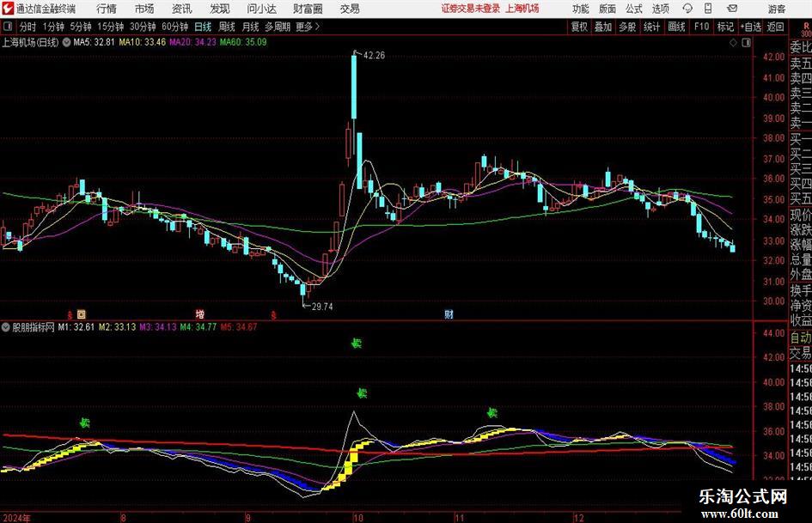Click the 叠加 overlay button
This screenshot has height=523, width=812.
[603, 27]
